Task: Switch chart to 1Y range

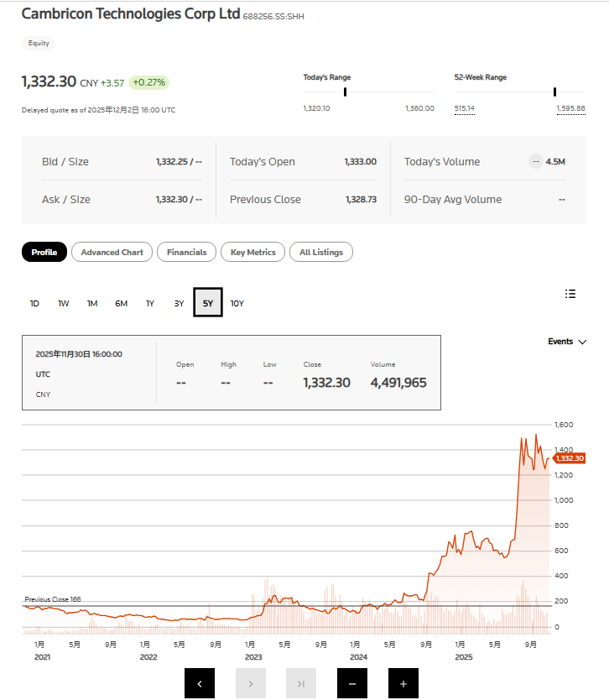Action: click(x=150, y=303)
